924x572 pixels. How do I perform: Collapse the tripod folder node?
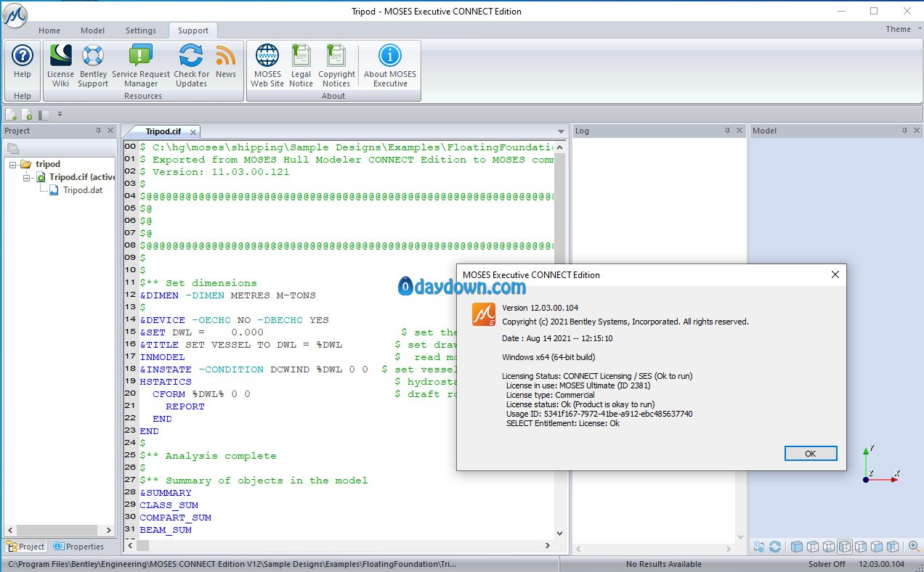[14, 165]
